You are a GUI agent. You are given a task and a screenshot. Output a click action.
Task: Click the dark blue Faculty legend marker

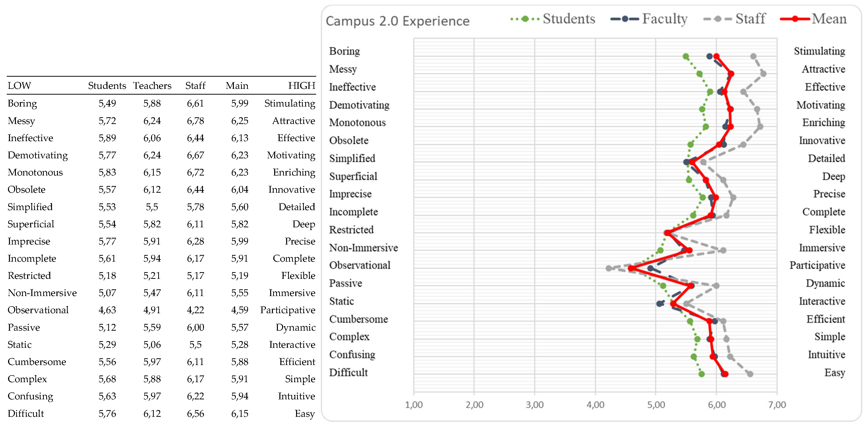624,19
